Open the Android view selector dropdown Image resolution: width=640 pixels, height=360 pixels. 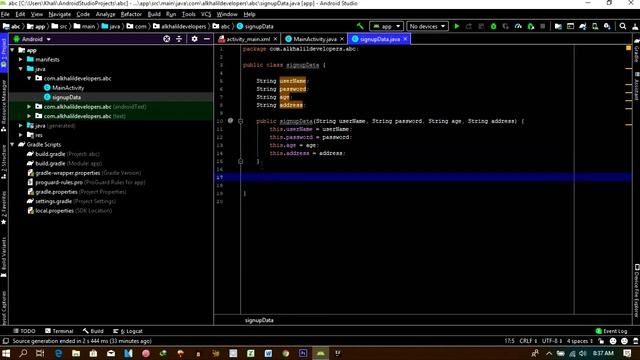pos(32,39)
